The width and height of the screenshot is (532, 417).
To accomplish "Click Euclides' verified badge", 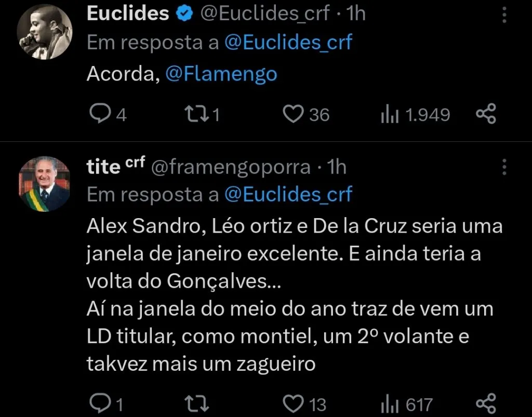I will 184,13.
